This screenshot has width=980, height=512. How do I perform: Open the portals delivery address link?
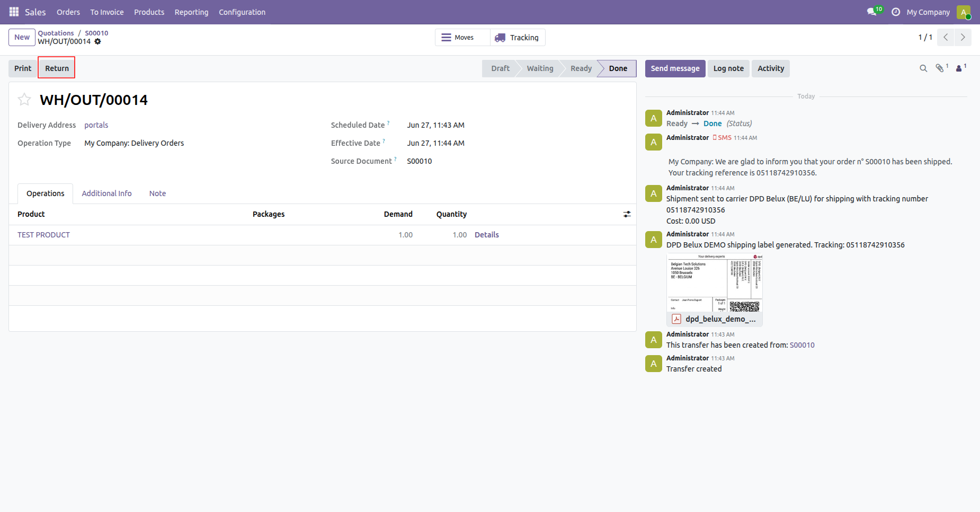click(x=96, y=125)
